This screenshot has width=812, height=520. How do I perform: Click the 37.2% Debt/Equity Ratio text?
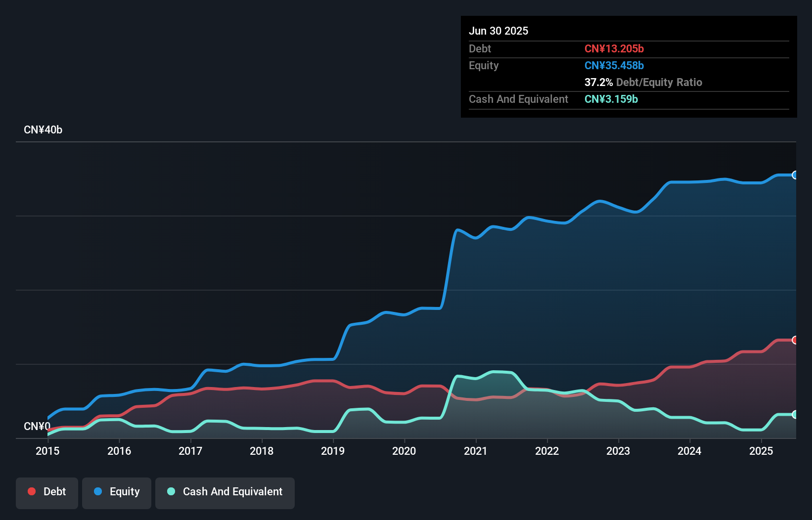tap(643, 82)
